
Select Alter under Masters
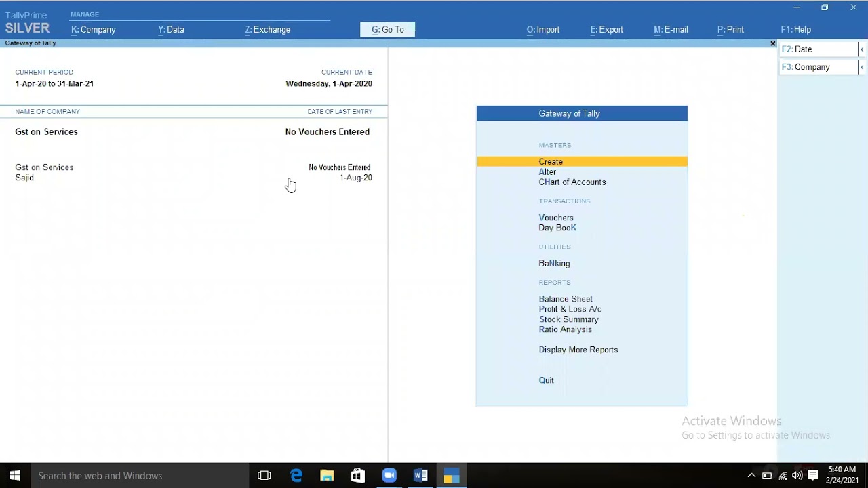pyautogui.click(x=547, y=172)
